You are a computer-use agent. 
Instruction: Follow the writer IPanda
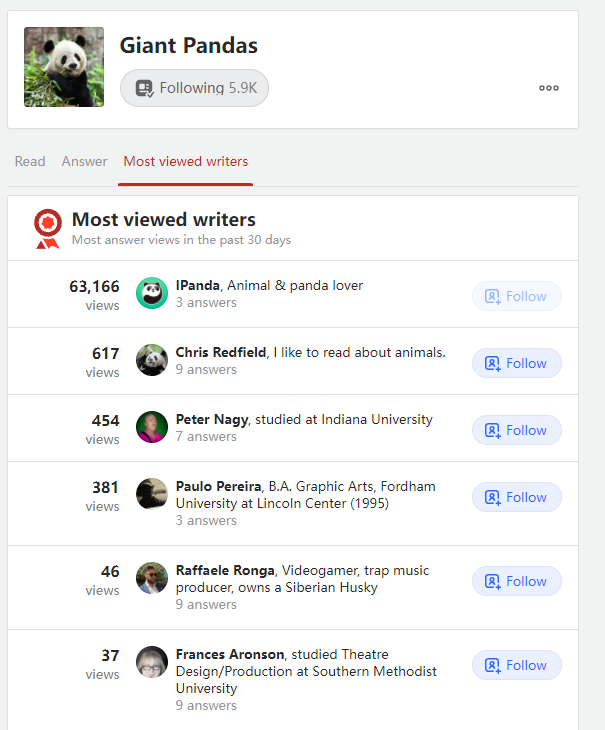(x=516, y=296)
